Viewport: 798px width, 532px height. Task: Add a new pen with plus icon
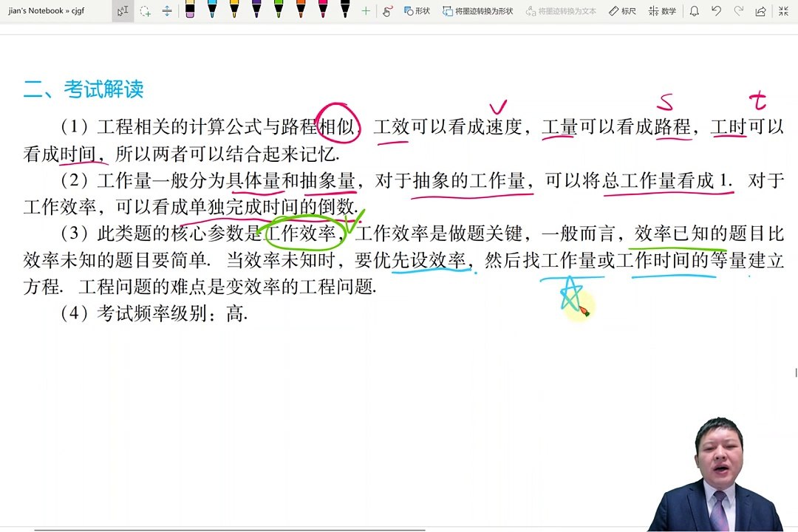(x=366, y=10)
